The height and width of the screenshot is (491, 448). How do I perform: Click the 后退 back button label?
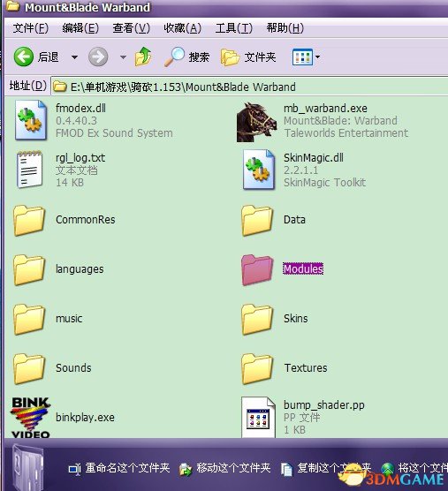[x=49, y=57]
